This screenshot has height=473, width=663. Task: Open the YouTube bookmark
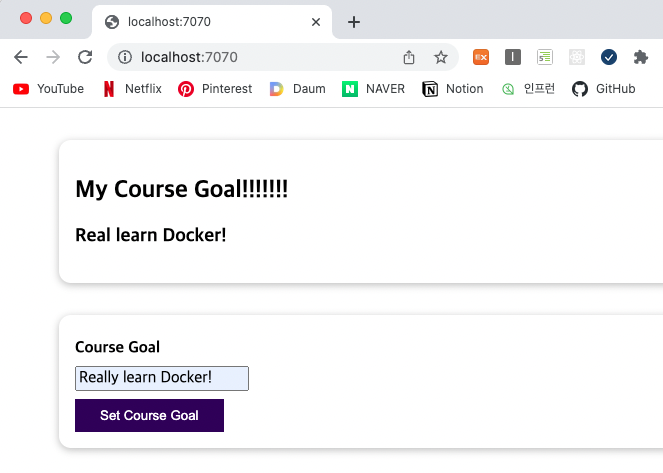[48, 89]
